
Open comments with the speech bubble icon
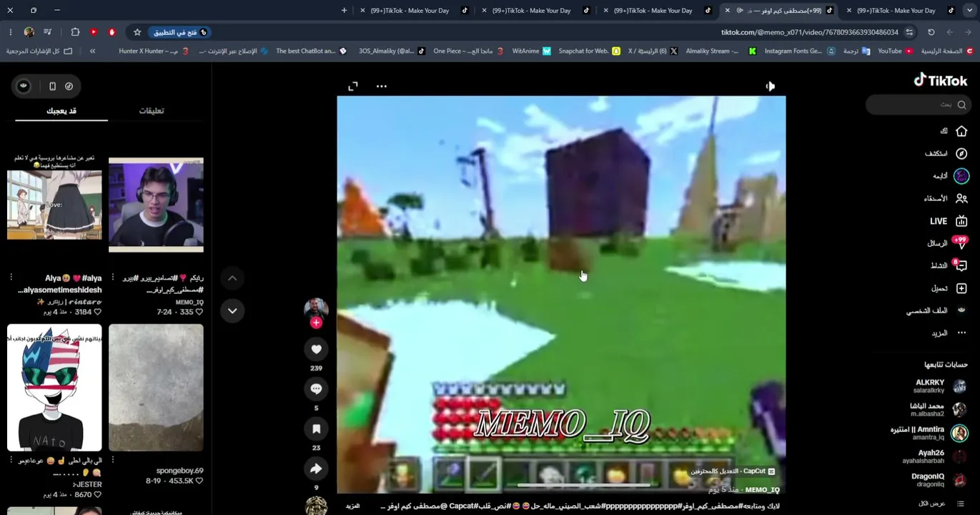click(316, 388)
